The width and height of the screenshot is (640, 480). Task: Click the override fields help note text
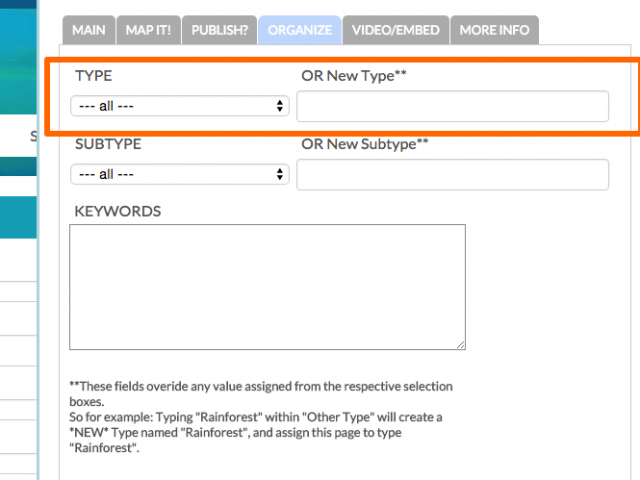pyautogui.click(x=261, y=417)
